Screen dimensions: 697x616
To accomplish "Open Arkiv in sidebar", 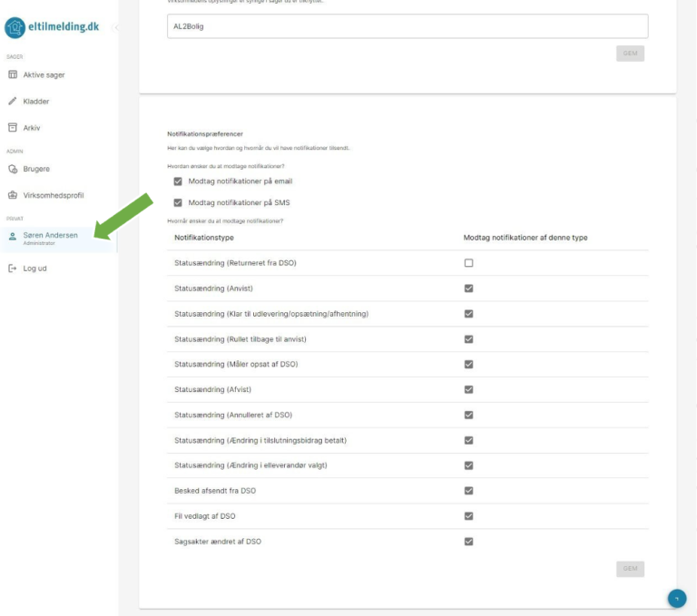I will point(32,128).
